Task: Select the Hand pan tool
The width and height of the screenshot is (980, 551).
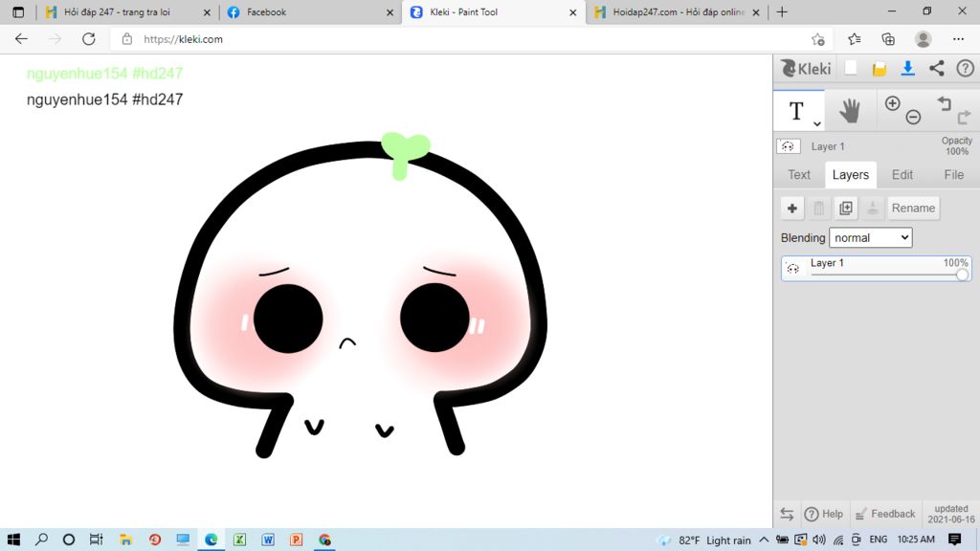Action: tap(850, 111)
